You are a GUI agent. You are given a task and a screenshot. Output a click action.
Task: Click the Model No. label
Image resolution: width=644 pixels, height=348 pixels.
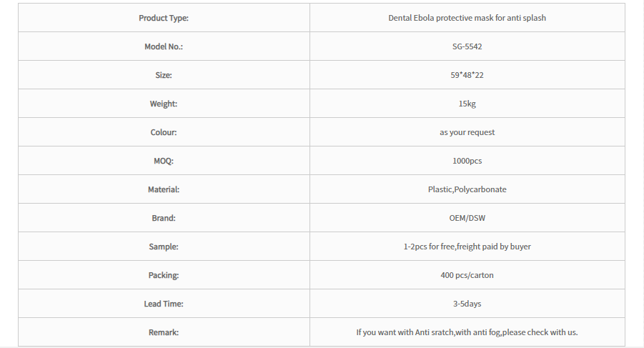click(x=164, y=46)
